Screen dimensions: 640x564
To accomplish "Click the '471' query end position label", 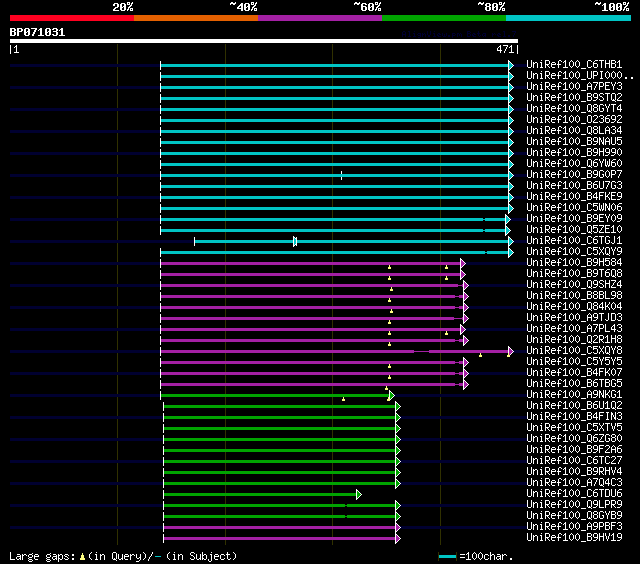I will (505, 49).
